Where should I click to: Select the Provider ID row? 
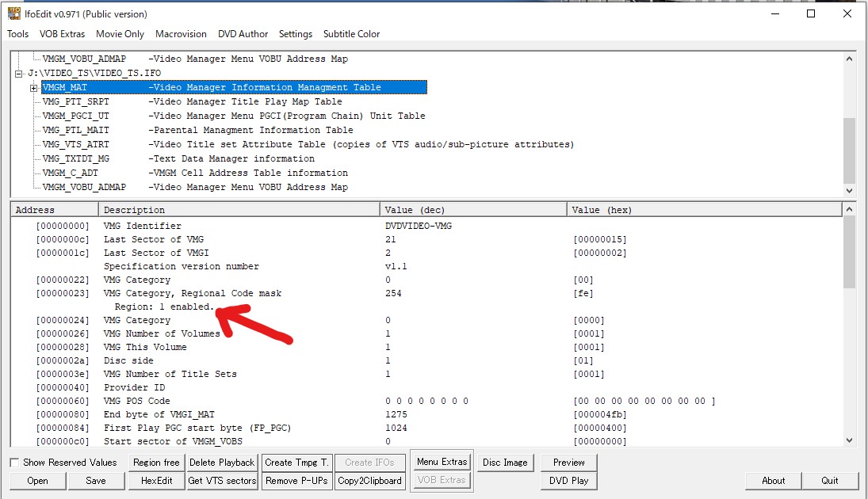[x=426, y=388]
